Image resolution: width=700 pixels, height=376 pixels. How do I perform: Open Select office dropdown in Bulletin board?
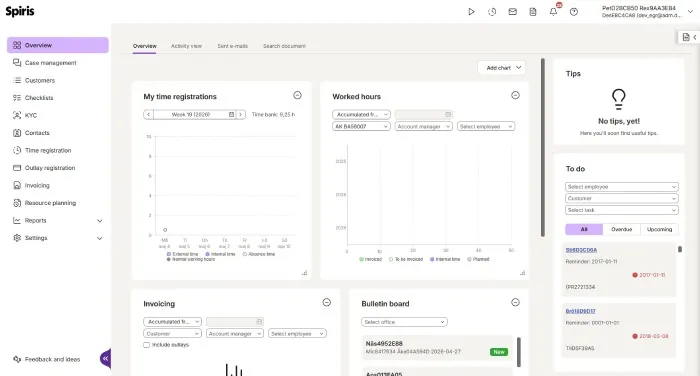(404, 322)
